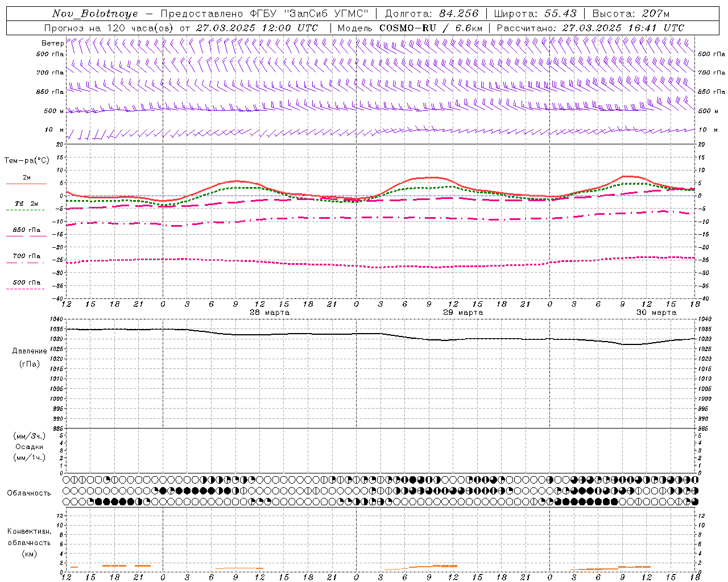
Task: Click the 'Конвективн.' convective cloud label
Action: [x=29, y=531]
